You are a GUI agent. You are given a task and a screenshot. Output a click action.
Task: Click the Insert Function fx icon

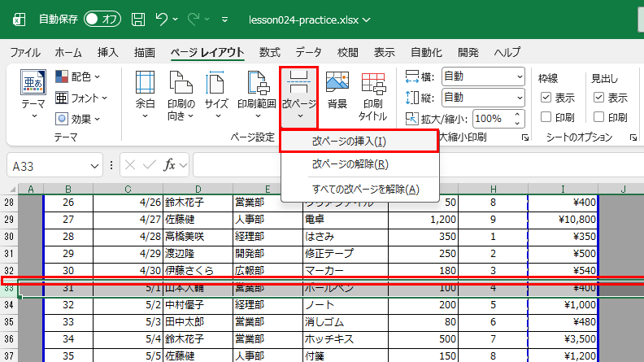tap(170, 165)
